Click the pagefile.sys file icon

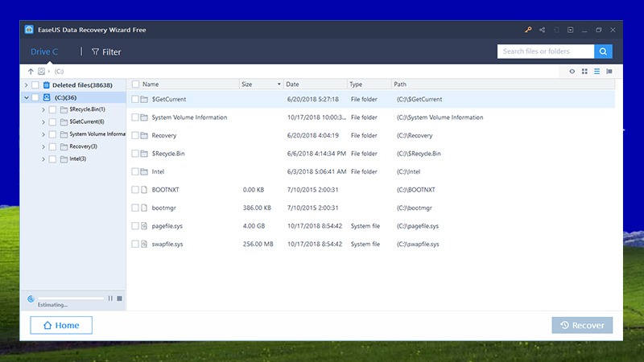point(144,226)
